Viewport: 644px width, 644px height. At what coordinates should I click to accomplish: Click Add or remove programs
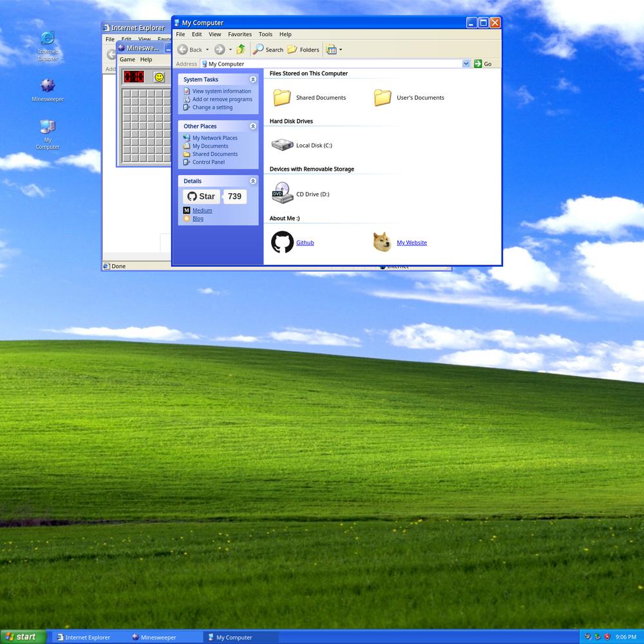click(222, 99)
